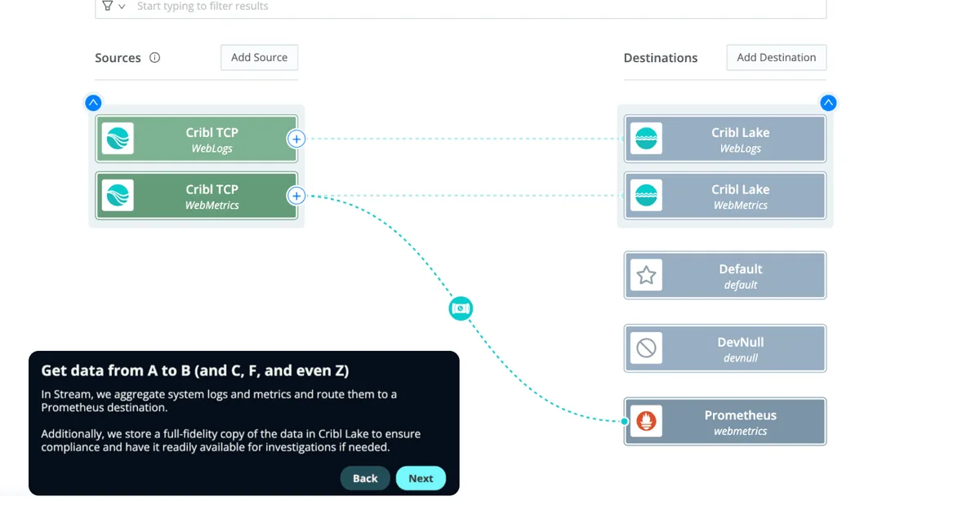Image resolution: width=980 pixels, height=514 pixels.
Task: Click plus connector on WebLogs source
Action: pos(296,139)
